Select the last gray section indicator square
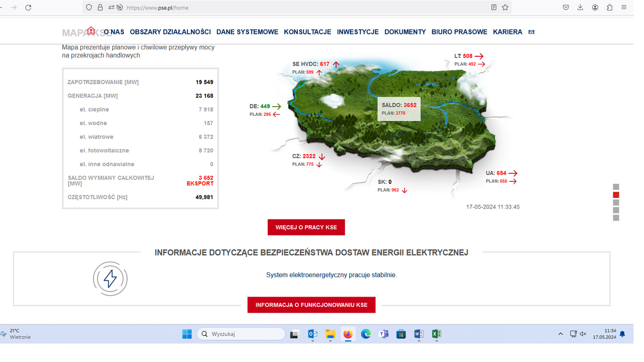The width and height of the screenshot is (644, 362). click(616, 218)
